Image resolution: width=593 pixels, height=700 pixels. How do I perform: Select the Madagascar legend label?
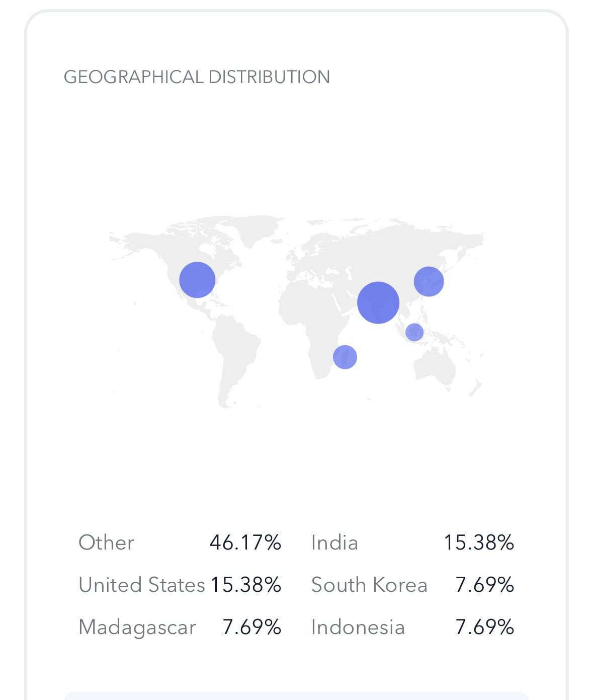[137, 628]
